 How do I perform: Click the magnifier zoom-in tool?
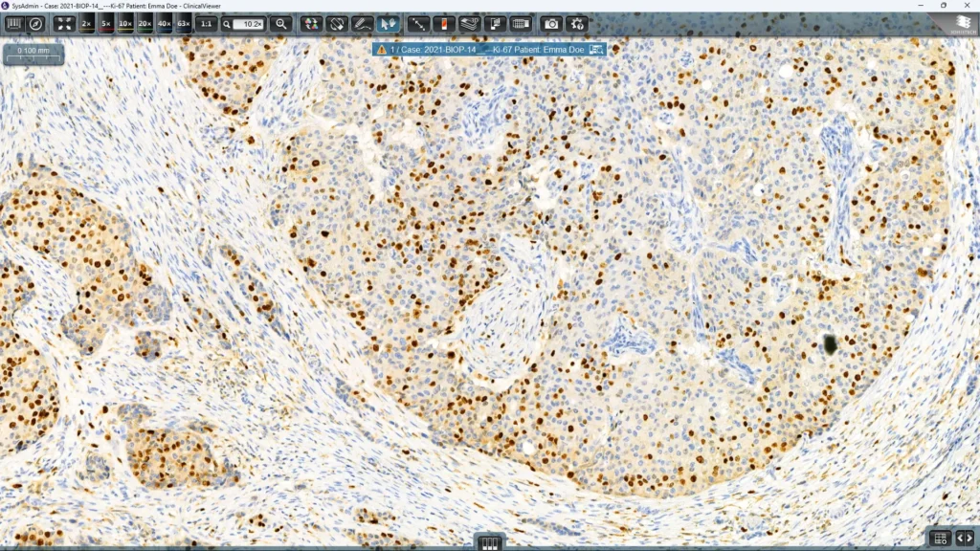[281, 24]
